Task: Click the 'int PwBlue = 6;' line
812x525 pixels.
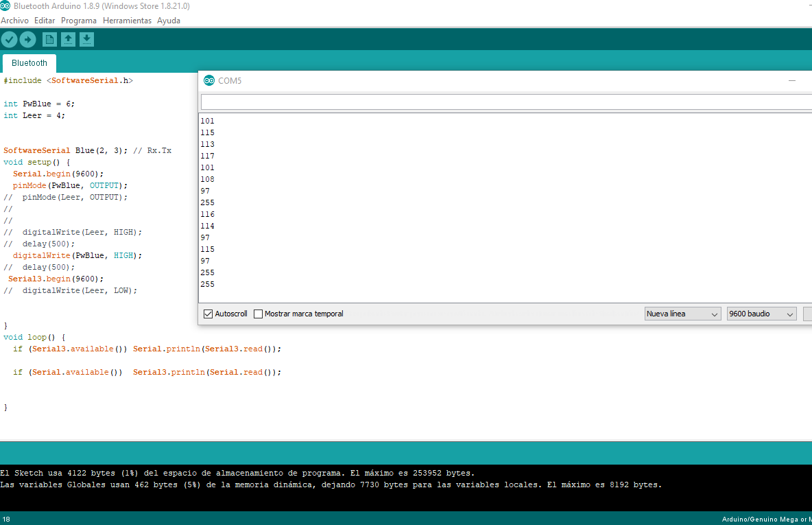Action: pyautogui.click(x=39, y=104)
